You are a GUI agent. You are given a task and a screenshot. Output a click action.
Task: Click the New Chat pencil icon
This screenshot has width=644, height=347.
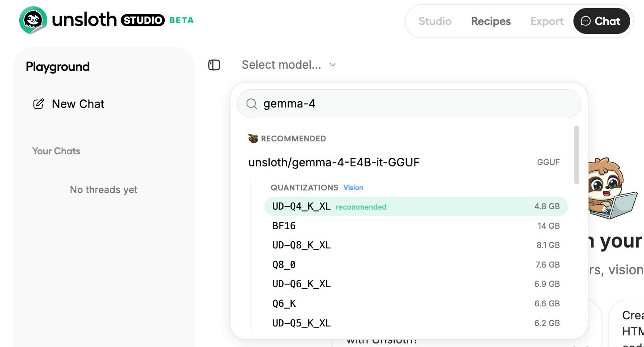[39, 104]
